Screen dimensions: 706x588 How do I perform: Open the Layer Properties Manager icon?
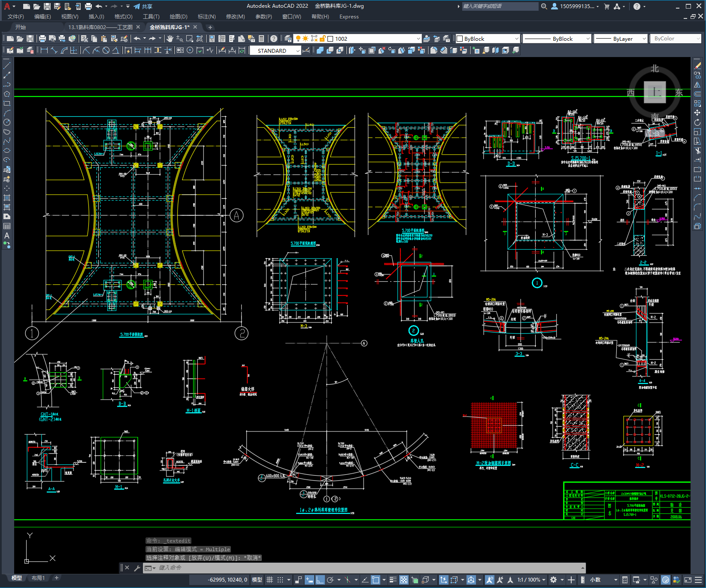(288, 39)
